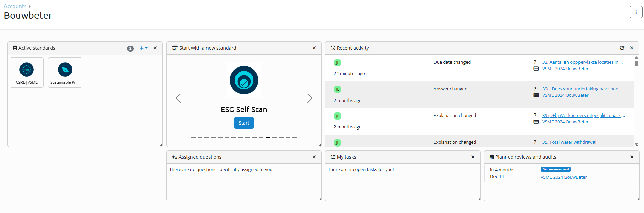The image size is (644, 213).
Task: Click the history icon beside Recent activity
Action: (333, 48)
